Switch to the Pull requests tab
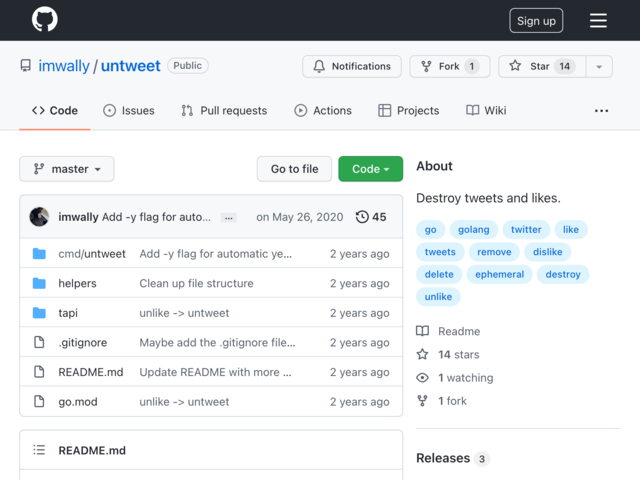The image size is (640, 480). point(224,111)
